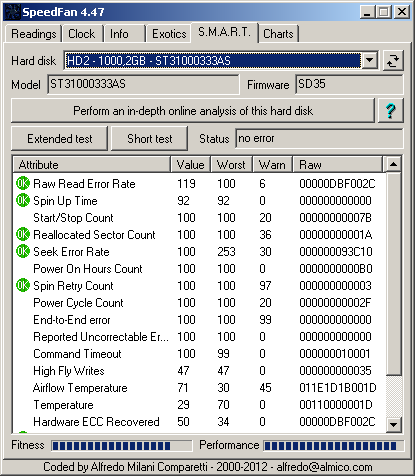Image resolution: width=415 pixels, height=476 pixels.
Task: Click raw value 00110000001D
Action: [336, 405]
